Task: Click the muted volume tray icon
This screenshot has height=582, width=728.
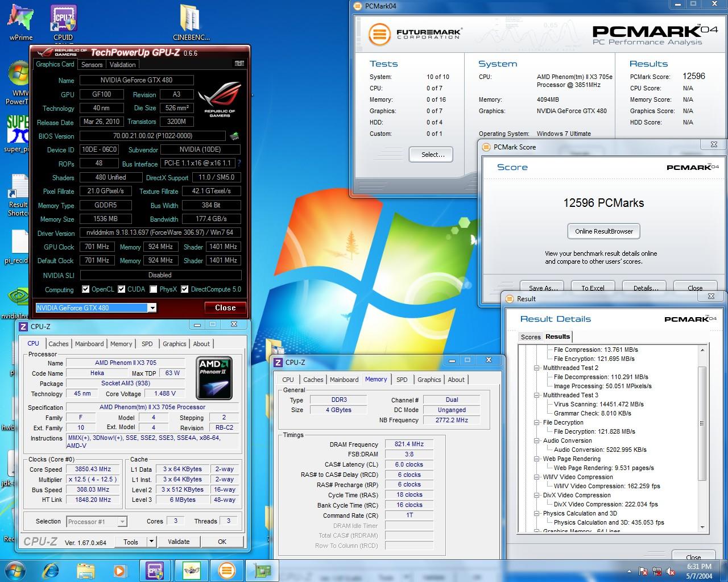Action: point(671,571)
